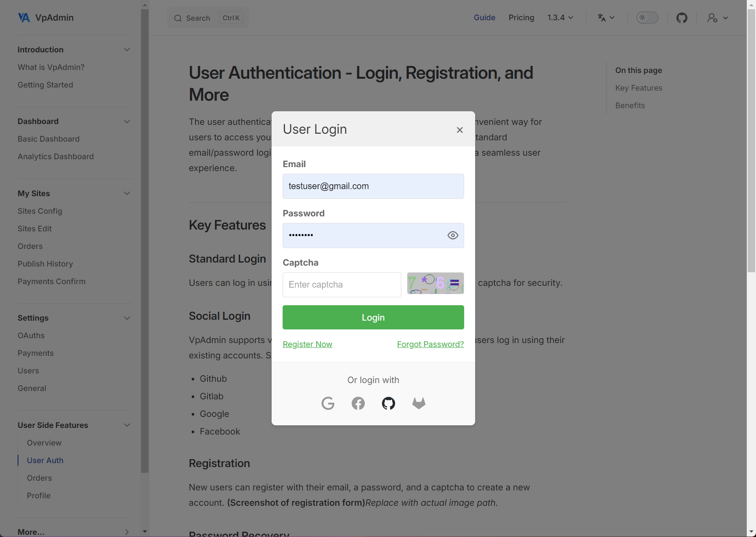Open the 1.3.4 version dropdown

[x=560, y=18]
